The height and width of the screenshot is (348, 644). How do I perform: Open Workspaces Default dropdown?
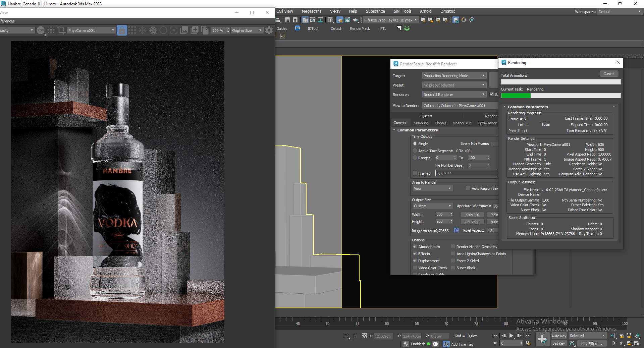pos(620,12)
